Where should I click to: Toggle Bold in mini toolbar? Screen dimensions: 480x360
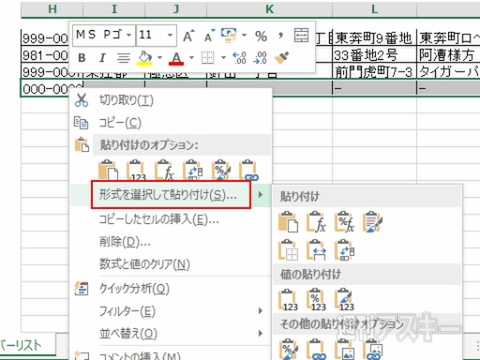coord(82,58)
